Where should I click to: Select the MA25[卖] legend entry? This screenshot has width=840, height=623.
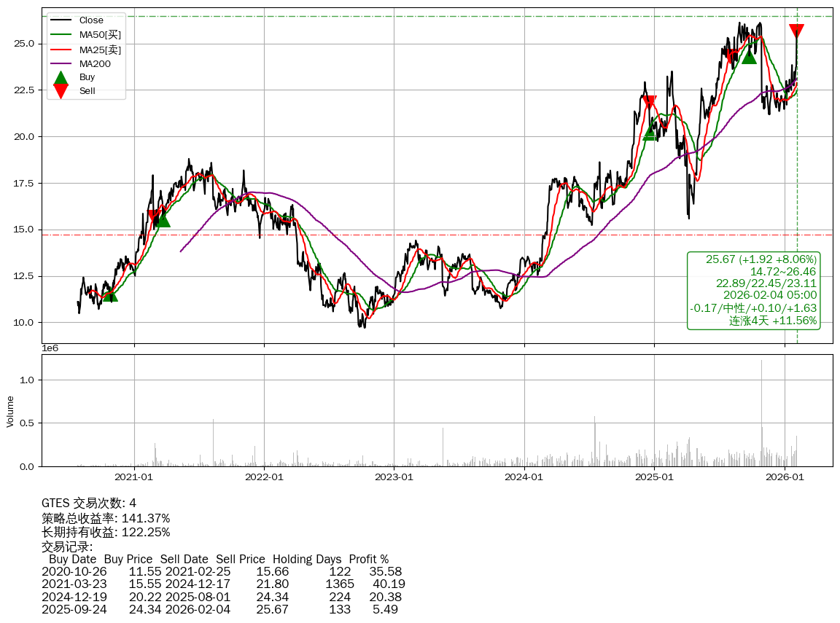[100, 50]
